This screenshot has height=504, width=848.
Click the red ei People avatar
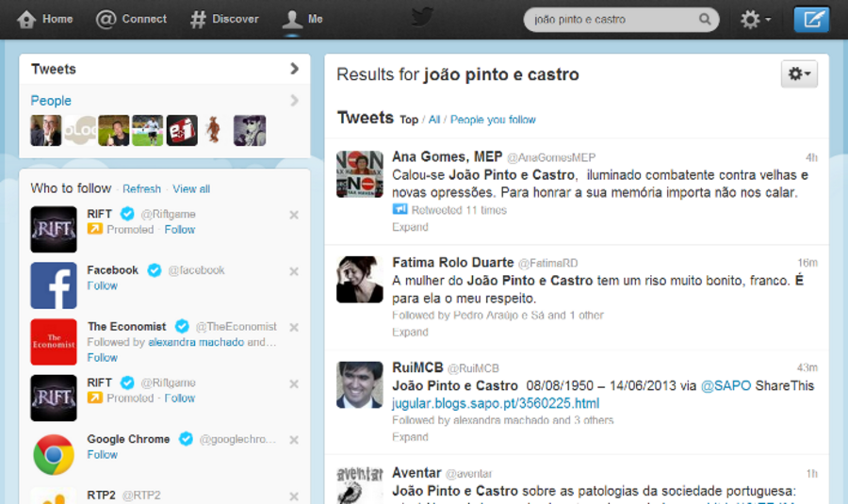182,130
